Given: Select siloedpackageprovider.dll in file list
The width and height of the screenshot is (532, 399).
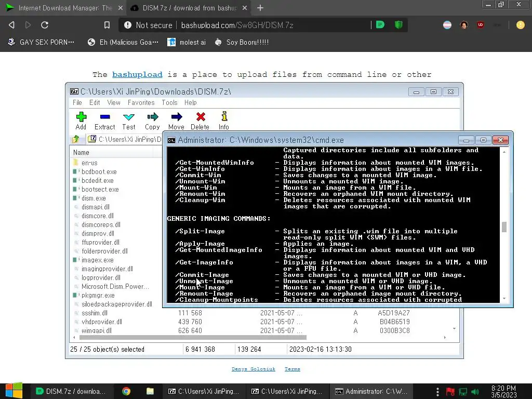Looking at the screenshot, I should (x=117, y=304).
